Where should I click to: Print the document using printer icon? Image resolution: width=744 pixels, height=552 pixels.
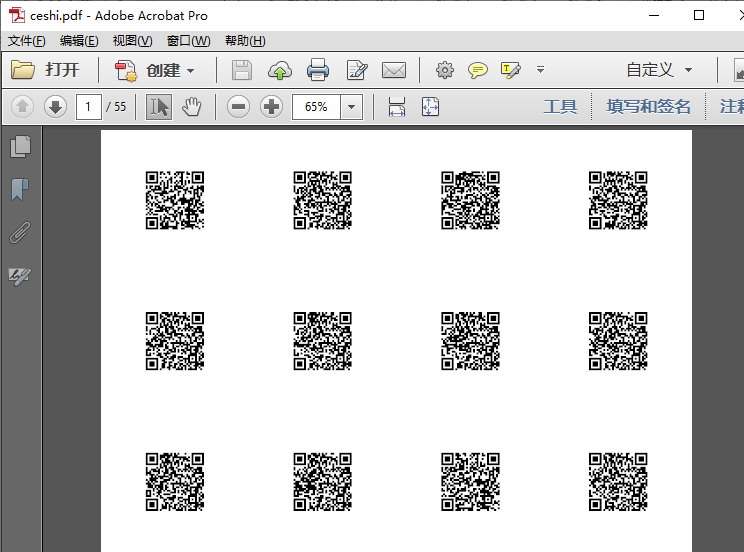click(317, 70)
